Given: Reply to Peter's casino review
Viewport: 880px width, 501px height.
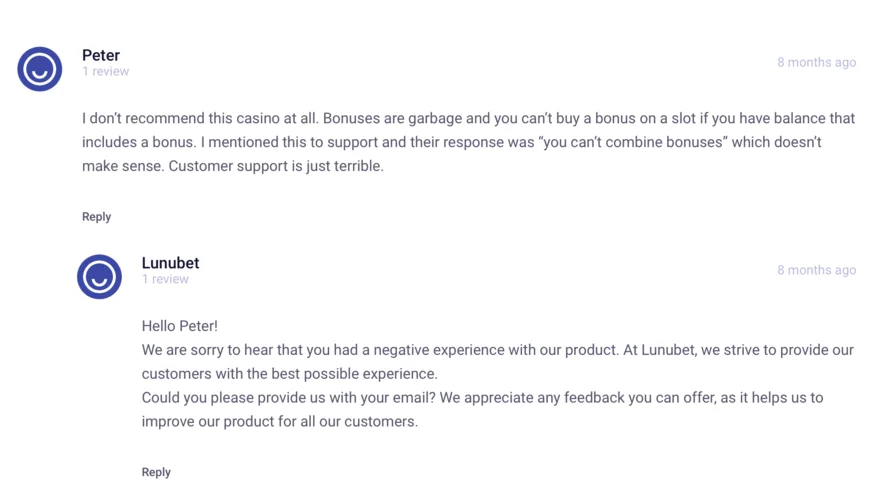Looking at the screenshot, I should click(96, 216).
